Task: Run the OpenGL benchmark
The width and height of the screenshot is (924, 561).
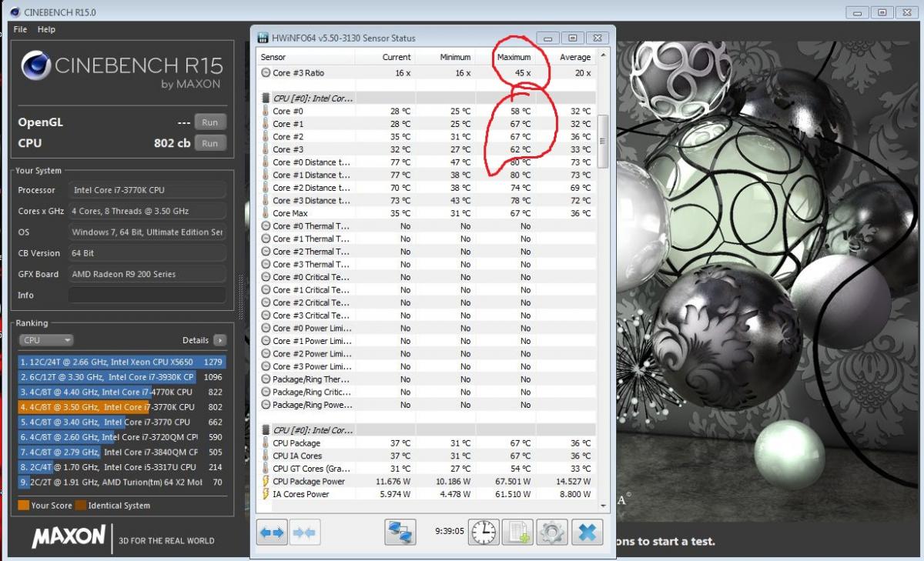Action: 210,122
